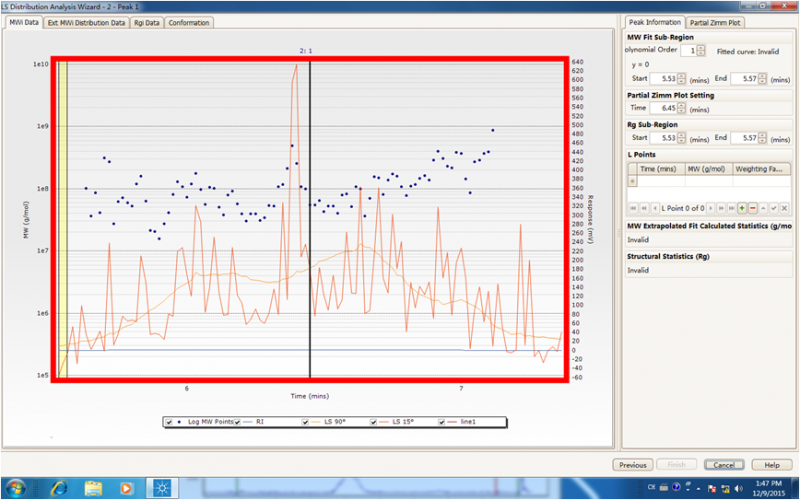Click the L Points edit arrow icon
800x500 pixels.
[x=763, y=208]
